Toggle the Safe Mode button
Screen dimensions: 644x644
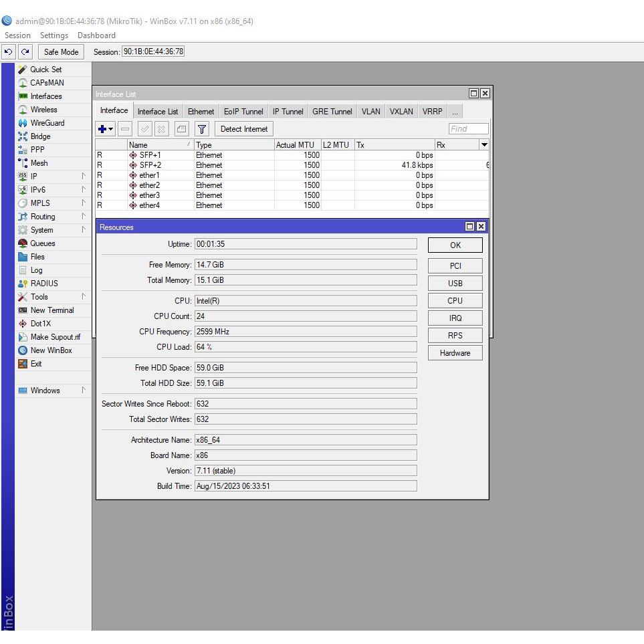tap(61, 51)
